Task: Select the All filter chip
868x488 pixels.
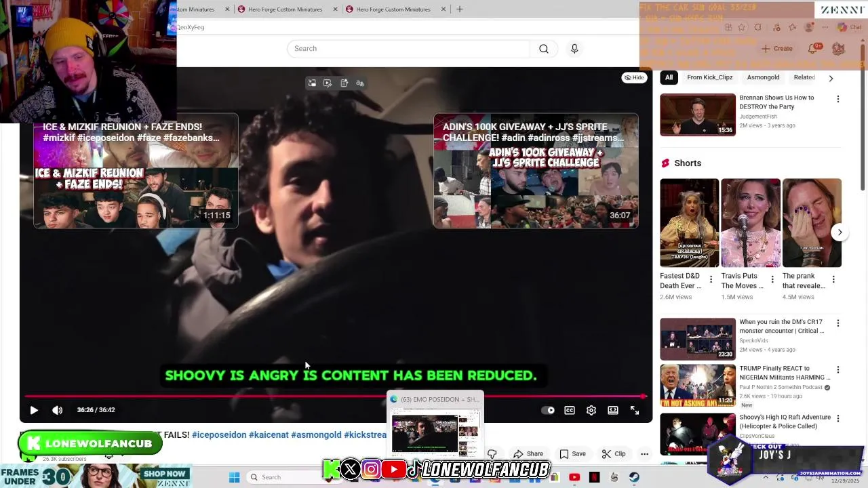Action: pos(669,77)
